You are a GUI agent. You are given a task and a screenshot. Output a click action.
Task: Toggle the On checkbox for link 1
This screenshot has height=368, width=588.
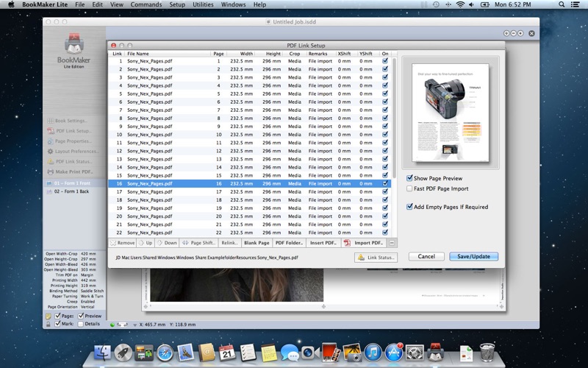point(385,61)
